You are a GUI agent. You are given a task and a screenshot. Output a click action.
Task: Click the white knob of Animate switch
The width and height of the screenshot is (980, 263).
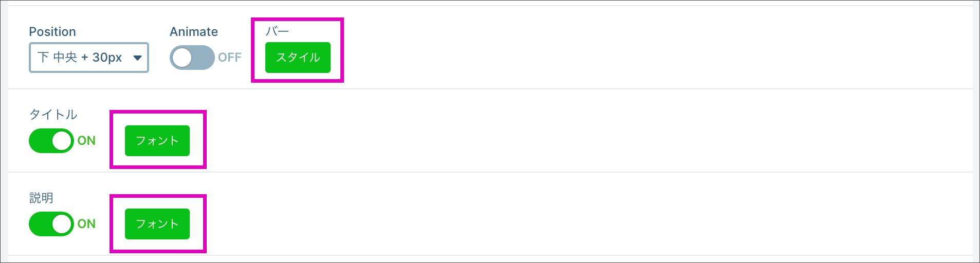(x=182, y=58)
